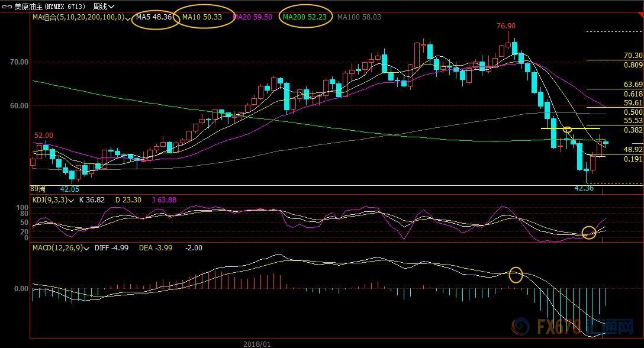Click the 0.382 Fibonacci ratio label

[633, 130]
